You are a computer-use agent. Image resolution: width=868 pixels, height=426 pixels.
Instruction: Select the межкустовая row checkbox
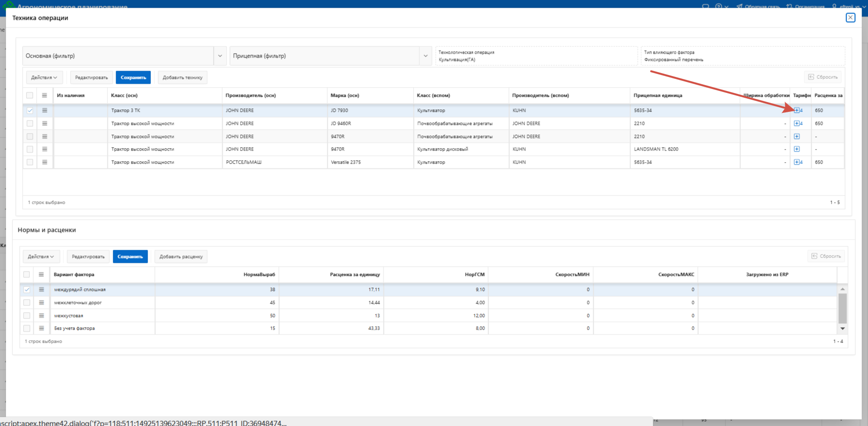[x=27, y=316]
